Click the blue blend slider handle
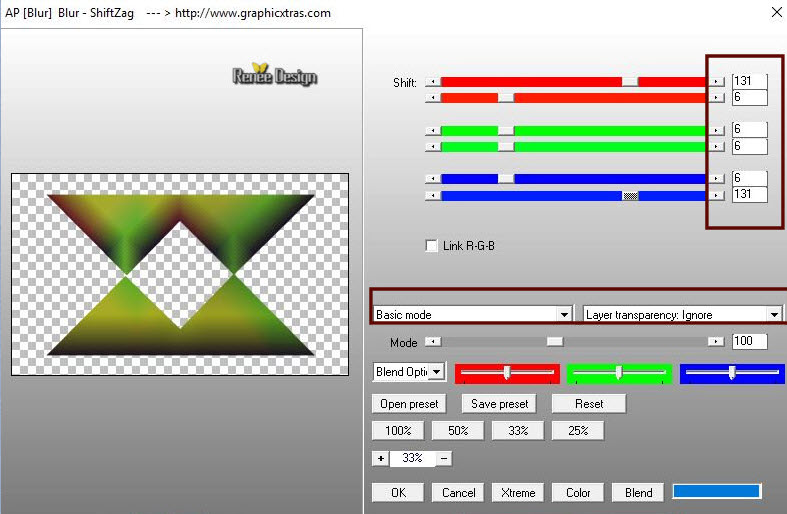 732,372
